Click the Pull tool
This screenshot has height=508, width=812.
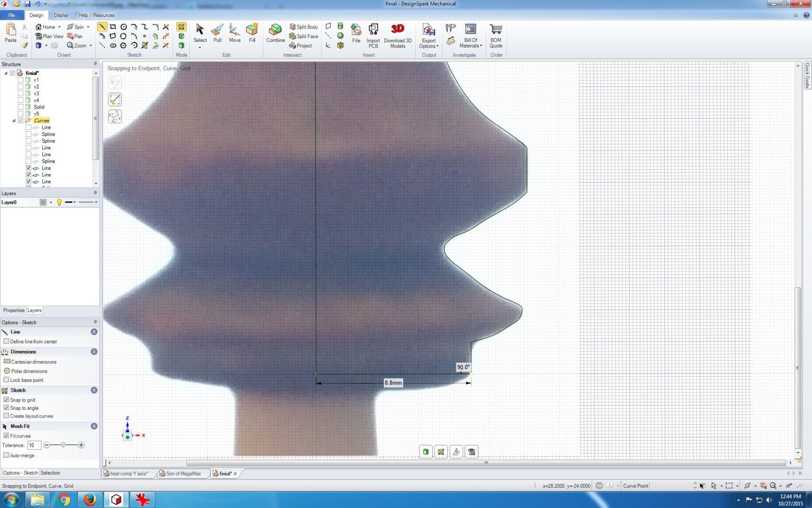point(217,33)
